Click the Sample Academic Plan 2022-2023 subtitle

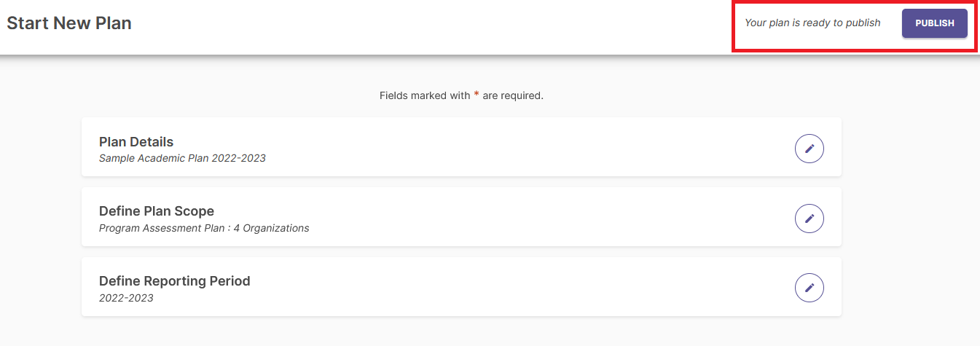[182, 158]
